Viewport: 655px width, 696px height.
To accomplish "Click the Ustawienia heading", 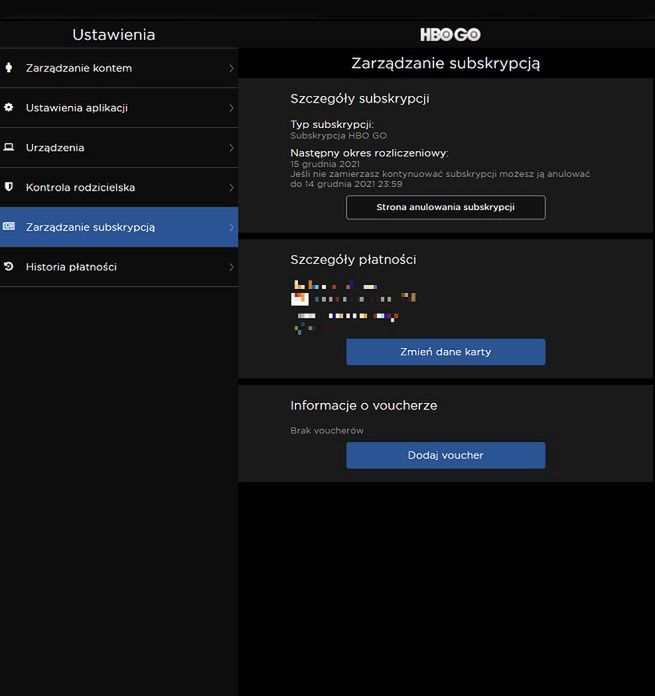I will 114,35.
